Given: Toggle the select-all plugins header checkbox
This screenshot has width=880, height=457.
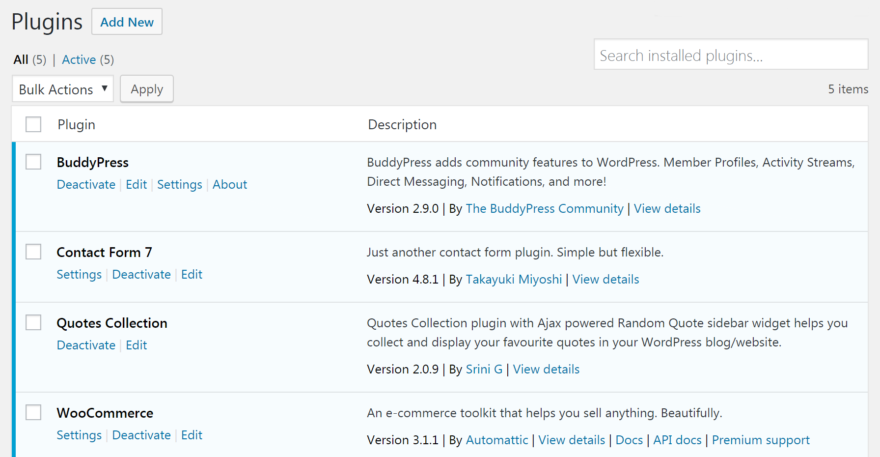Looking at the screenshot, I should [34, 125].
